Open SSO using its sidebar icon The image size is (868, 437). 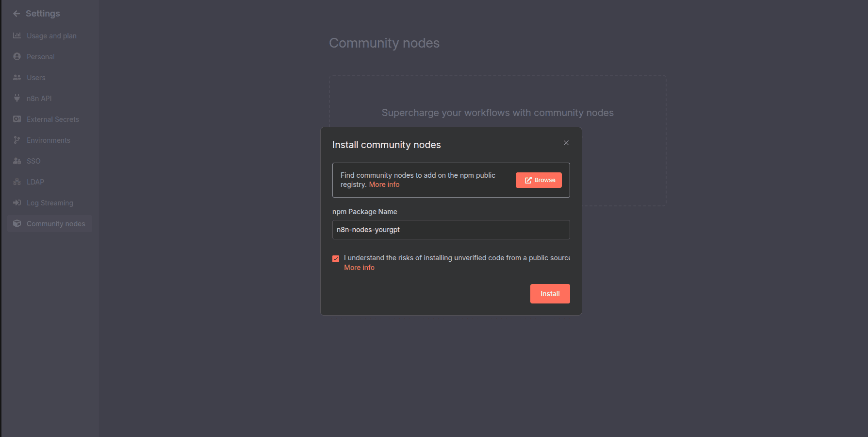[17, 161]
